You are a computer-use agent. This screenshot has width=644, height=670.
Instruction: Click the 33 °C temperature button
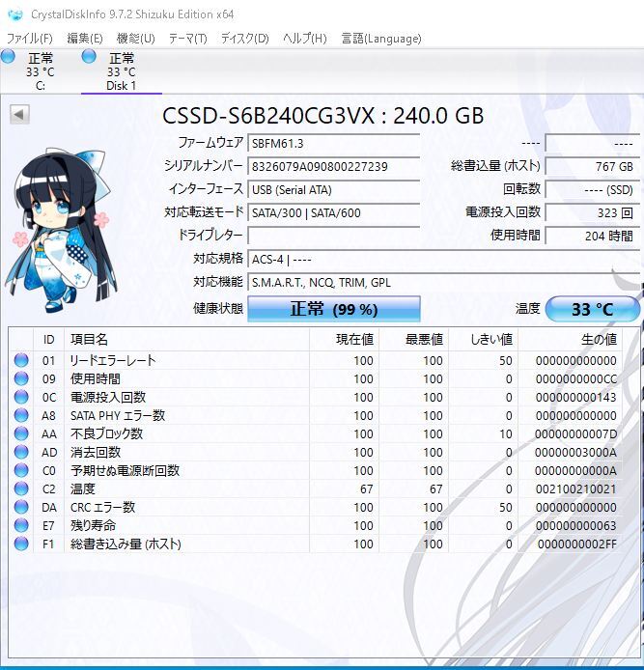[x=593, y=309]
